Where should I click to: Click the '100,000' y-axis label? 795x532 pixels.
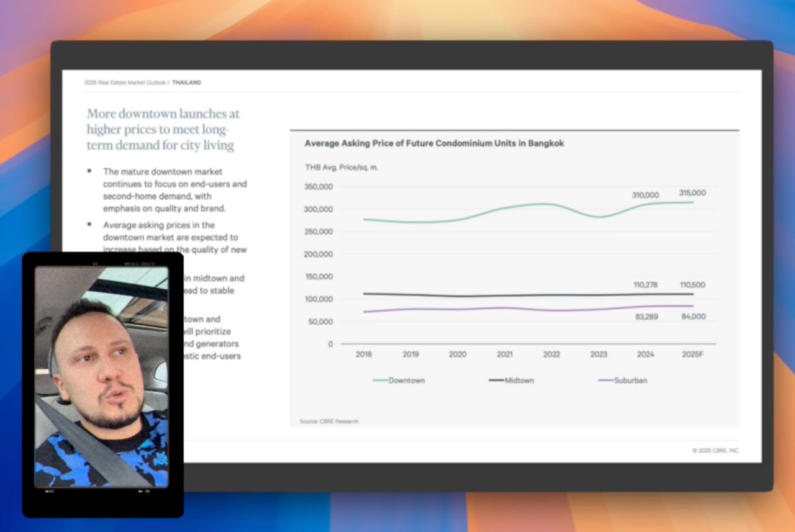click(x=319, y=299)
